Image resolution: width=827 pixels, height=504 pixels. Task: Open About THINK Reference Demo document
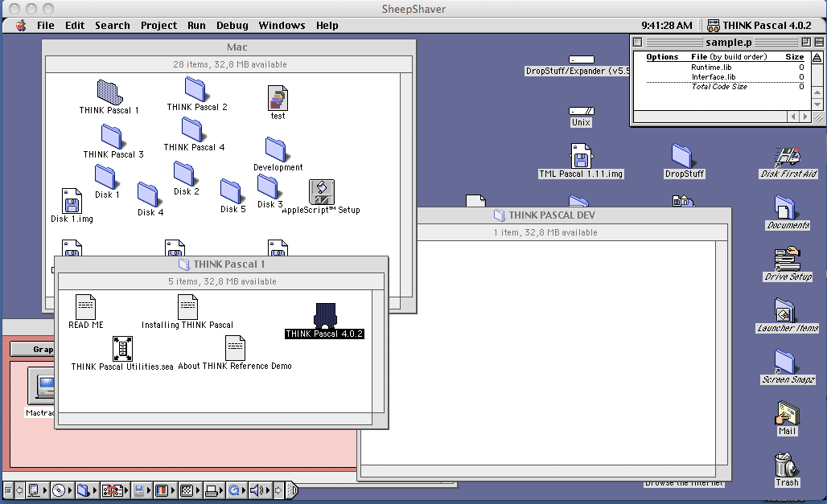(235, 348)
